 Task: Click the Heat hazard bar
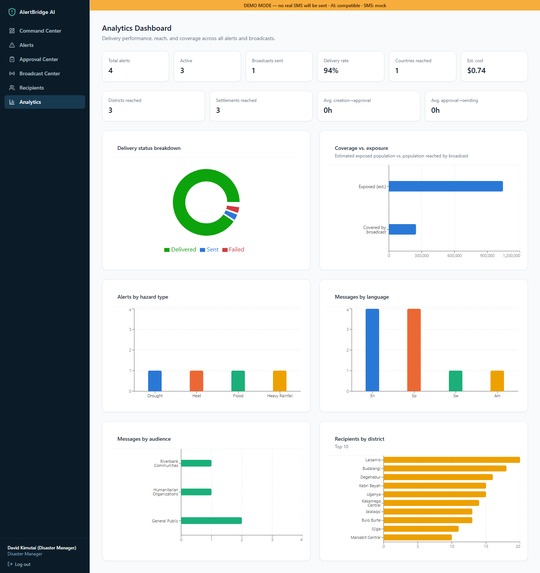point(197,381)
